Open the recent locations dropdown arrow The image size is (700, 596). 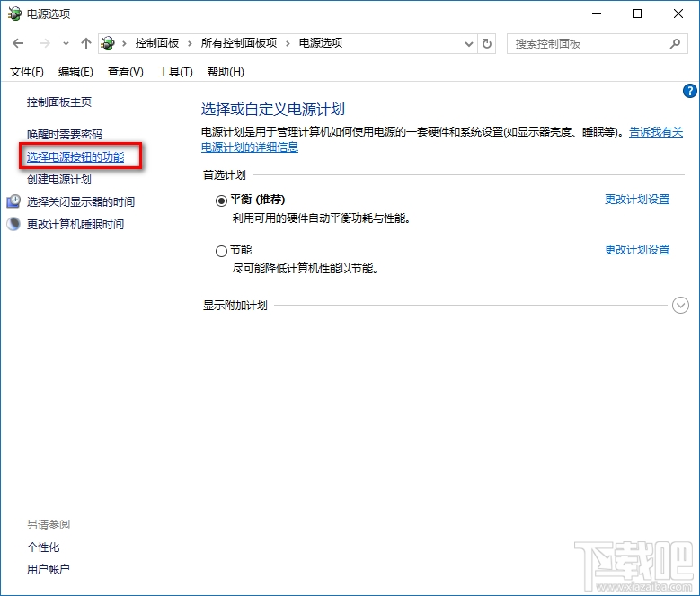pyautogui.click(x=66, y=43)
